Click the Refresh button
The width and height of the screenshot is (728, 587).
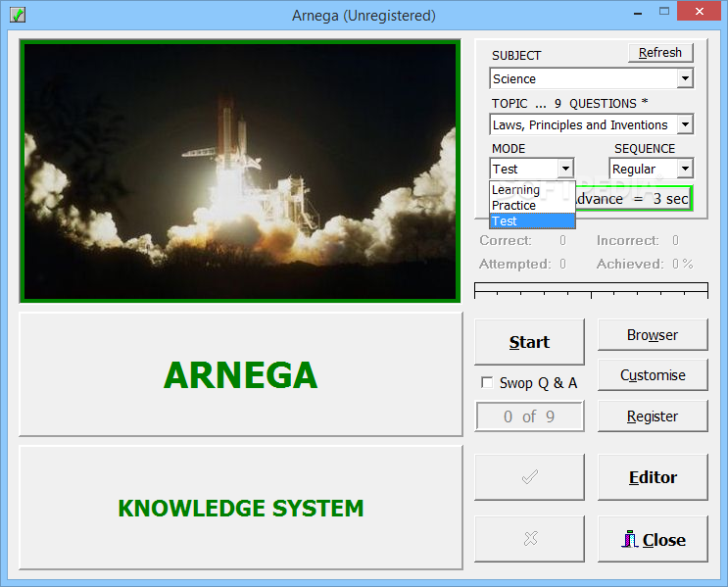pyautogui.click(x=660, y=53)
